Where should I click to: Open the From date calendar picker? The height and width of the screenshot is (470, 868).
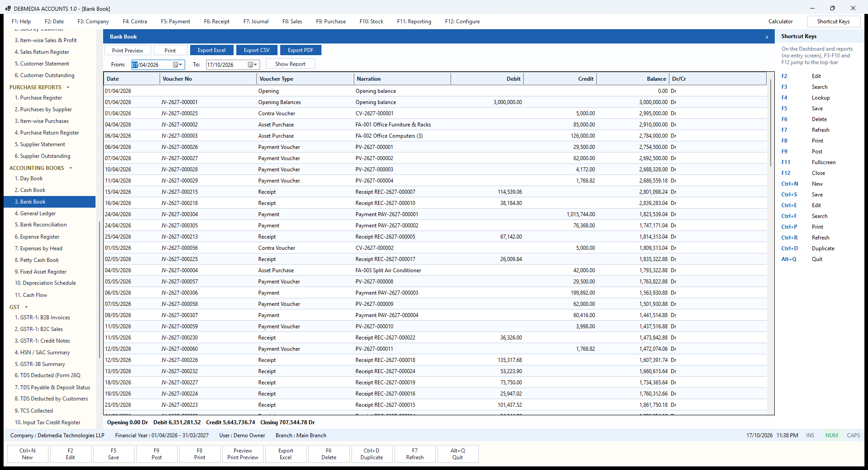[x=176, y=65]
